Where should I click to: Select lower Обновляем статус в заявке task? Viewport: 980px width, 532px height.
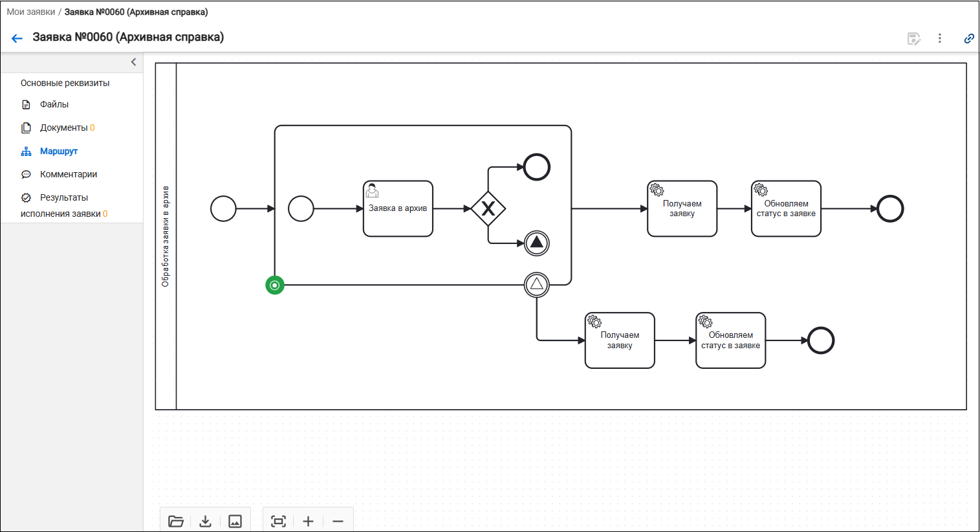click(x=731, y=340)
